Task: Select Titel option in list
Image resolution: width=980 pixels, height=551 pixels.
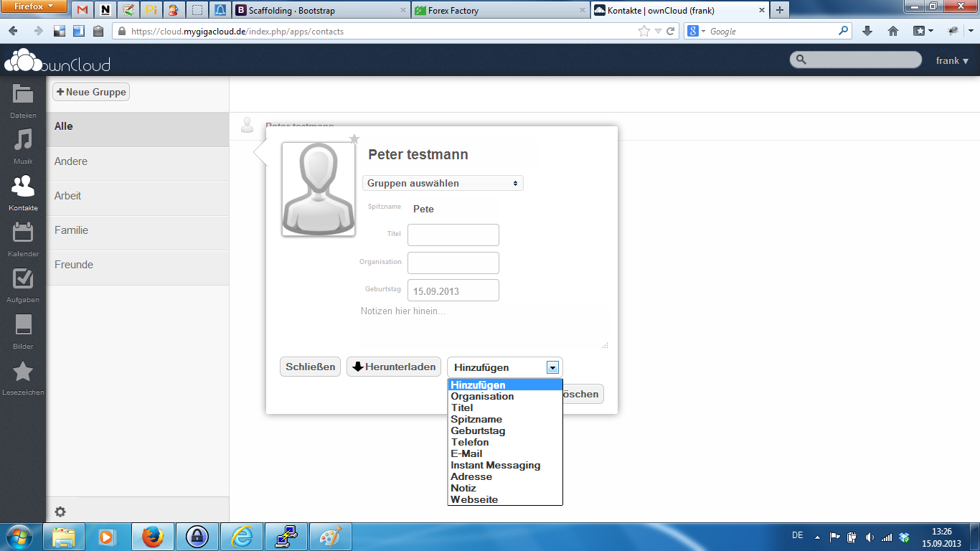Action: coord(505,408)
